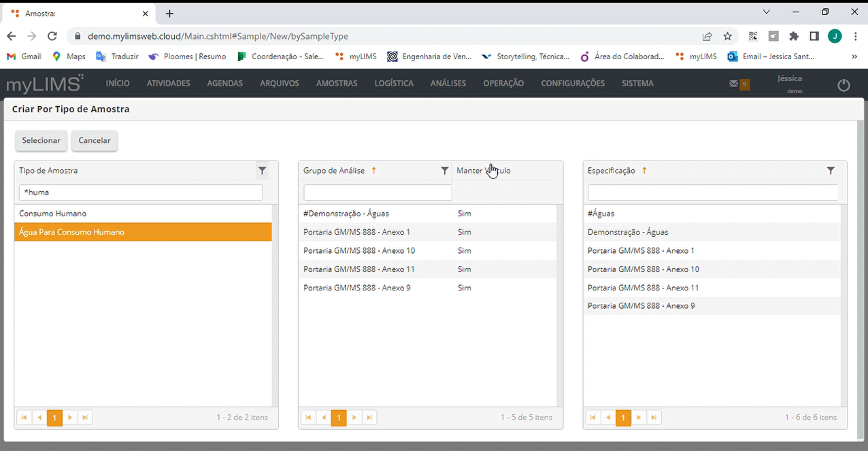
Task: Open the Especificação filter icon
Action: [831, 171]
